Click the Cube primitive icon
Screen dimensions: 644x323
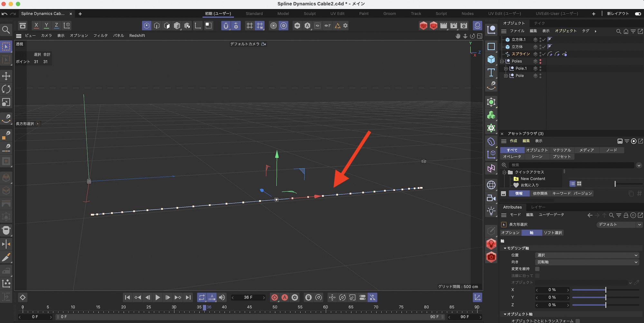[x=491, y=59]
